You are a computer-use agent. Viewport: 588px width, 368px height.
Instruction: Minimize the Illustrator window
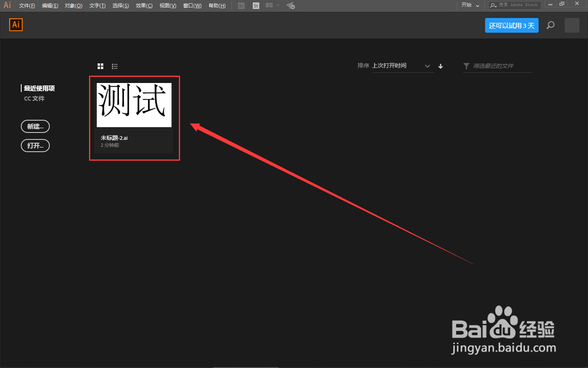[x=550, y=4]
